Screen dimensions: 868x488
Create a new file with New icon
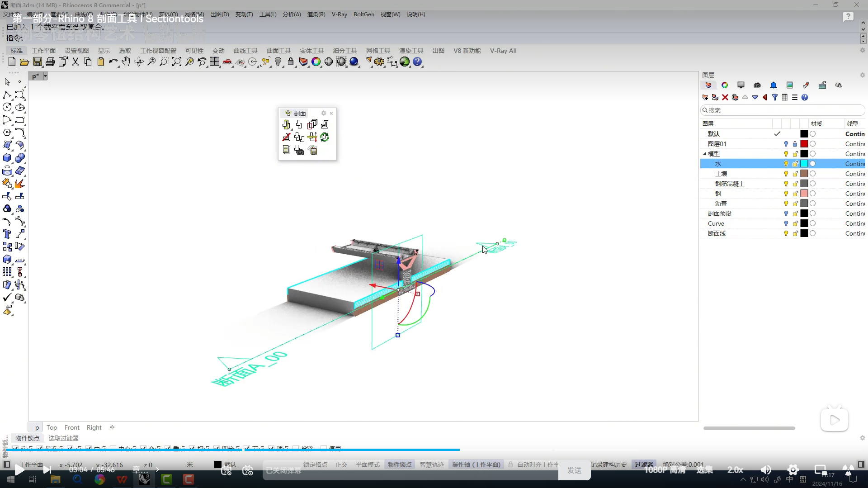pyautogui.click(x=12, y=62)
